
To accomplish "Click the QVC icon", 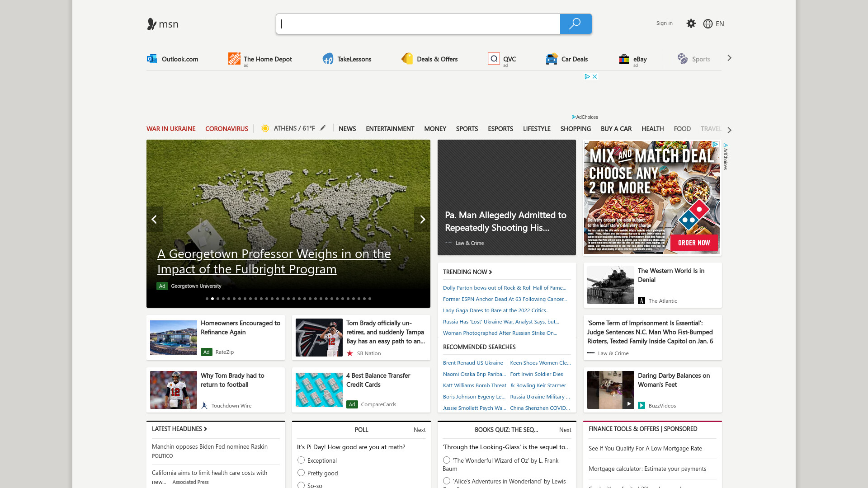I will (x=494, y=59).
